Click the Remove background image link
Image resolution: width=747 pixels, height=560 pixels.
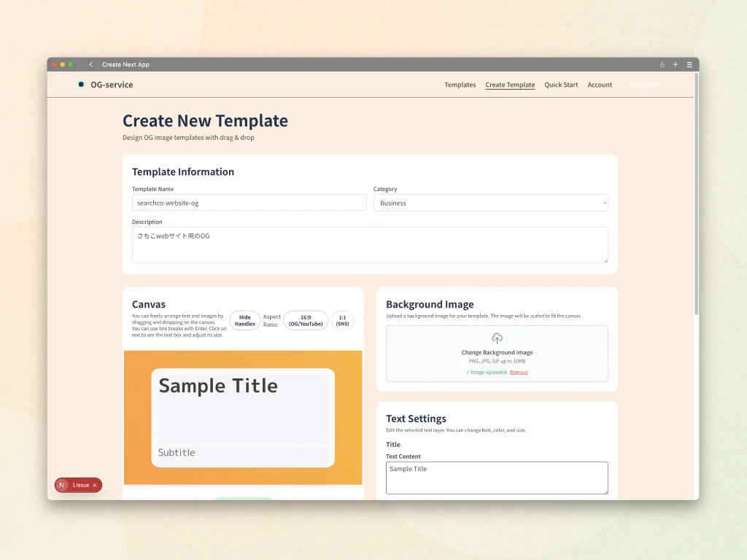(x=519, y=373)
